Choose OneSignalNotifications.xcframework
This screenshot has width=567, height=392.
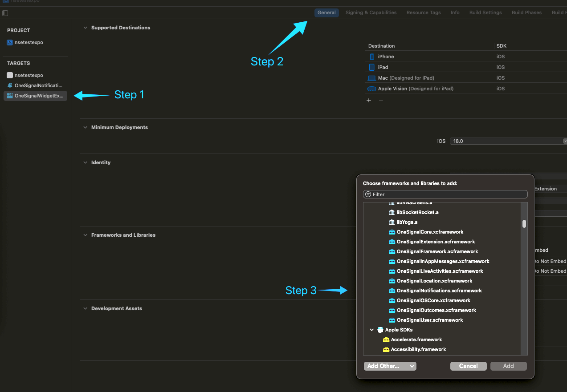pos(439,291)
